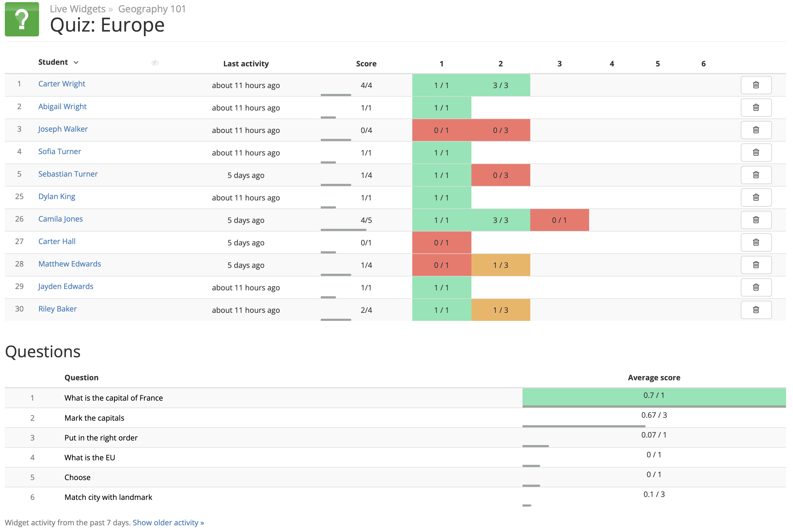Click the Average score column header
The width and height of the screenshot is (793, 532).
pos(654,378)
